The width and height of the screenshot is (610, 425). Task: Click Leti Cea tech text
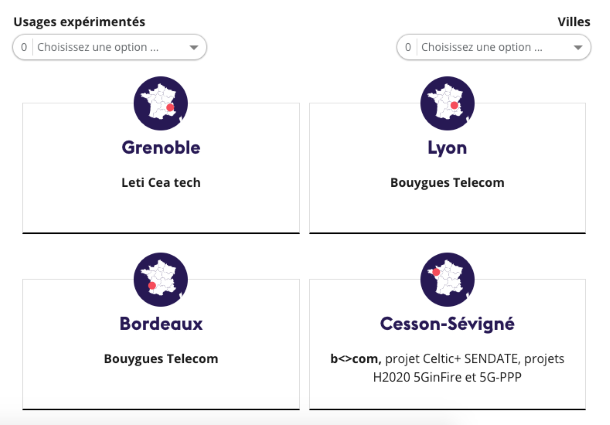pyautogui.click(x=161, y=183)
